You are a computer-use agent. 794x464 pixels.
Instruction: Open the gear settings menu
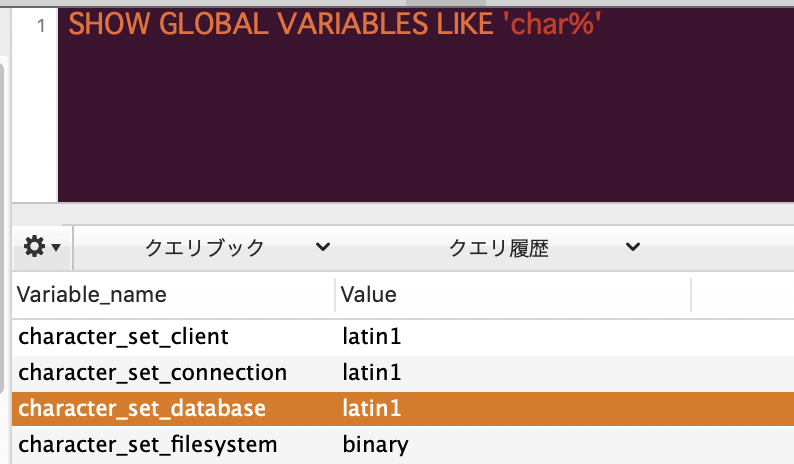click(x=42, y=247)
